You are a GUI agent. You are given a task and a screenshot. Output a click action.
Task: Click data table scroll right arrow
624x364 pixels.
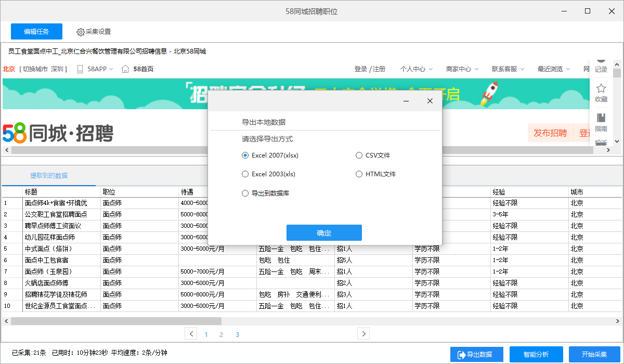pyautogui.click(x=619, y=321)
